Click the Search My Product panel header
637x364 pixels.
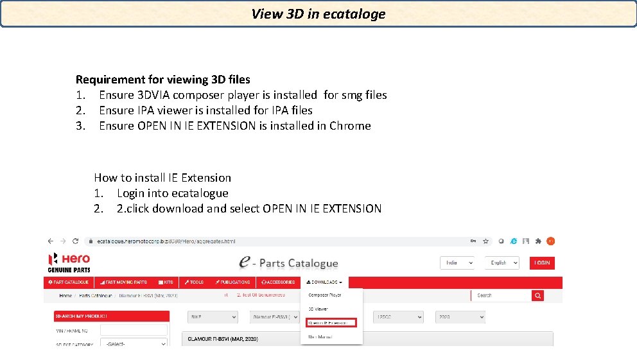[111, 316]
